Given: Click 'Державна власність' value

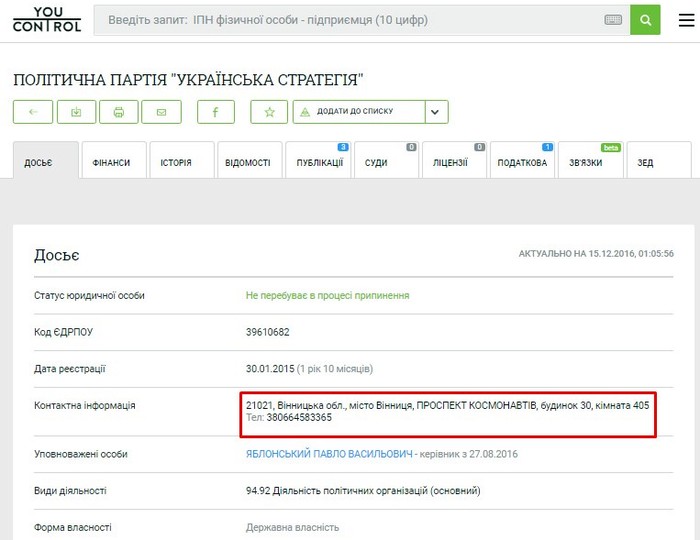Looking at the screenshot, I should tap(292, 528).
